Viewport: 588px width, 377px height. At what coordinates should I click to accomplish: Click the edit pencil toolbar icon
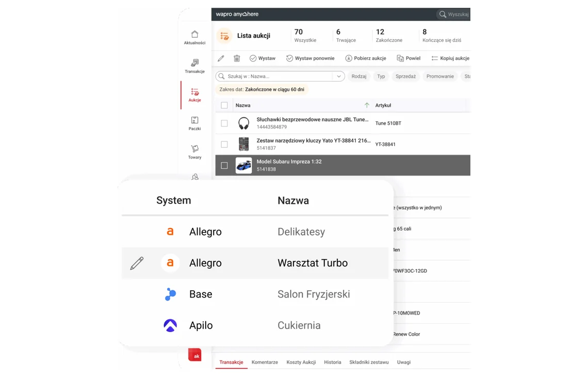(x=221, y=58)
